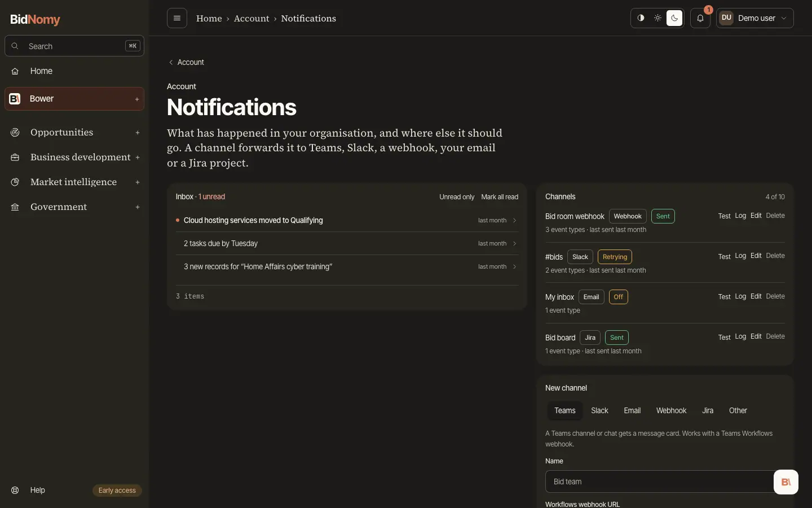Click the Bower organisation icon
The height and width of the screenshot is (508, 812).
tap(15, 99)
